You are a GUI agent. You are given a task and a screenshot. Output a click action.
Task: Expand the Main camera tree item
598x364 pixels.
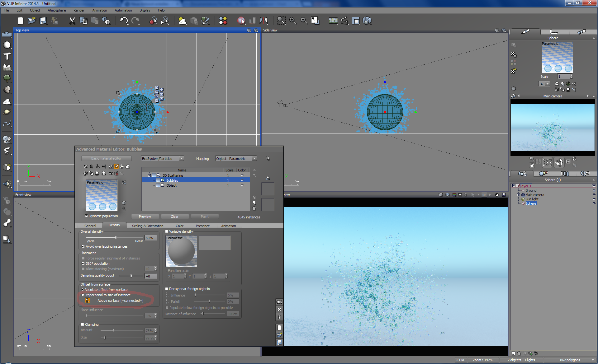coord(519,195)
